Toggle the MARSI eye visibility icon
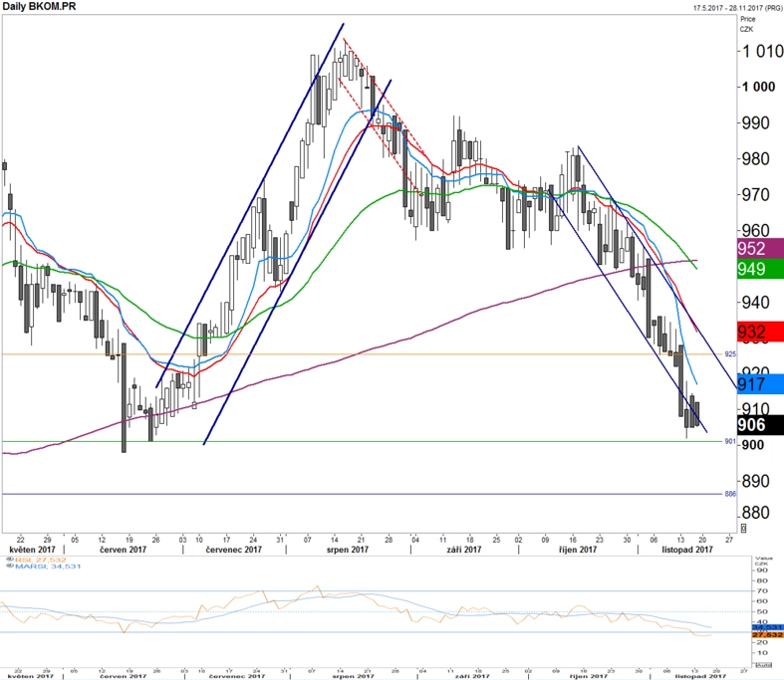Viewport: 784px width, 680px height. point(11,567)
